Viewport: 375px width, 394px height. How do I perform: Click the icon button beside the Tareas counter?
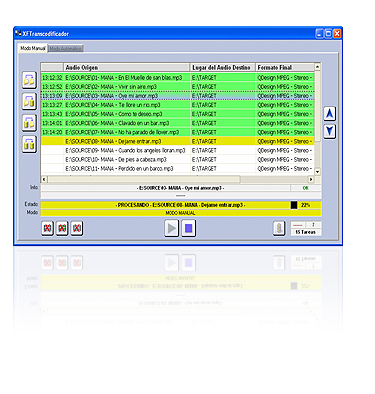click(279, 229)
